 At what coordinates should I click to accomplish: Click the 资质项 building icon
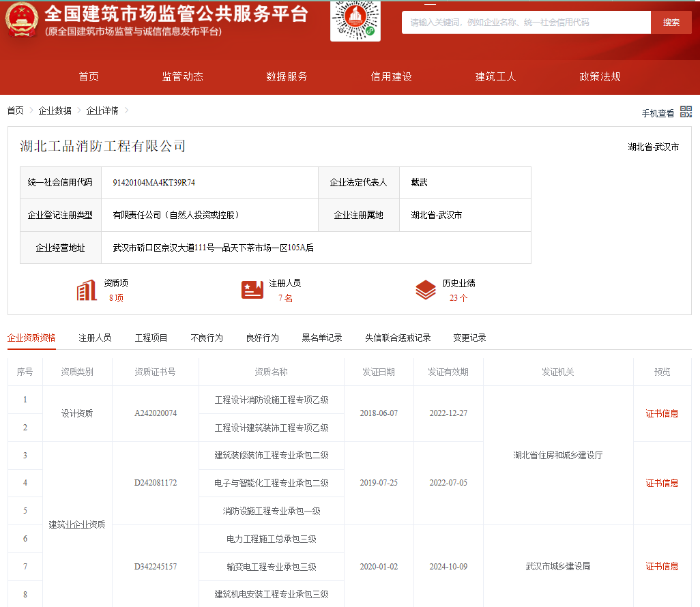click(87, 290)
